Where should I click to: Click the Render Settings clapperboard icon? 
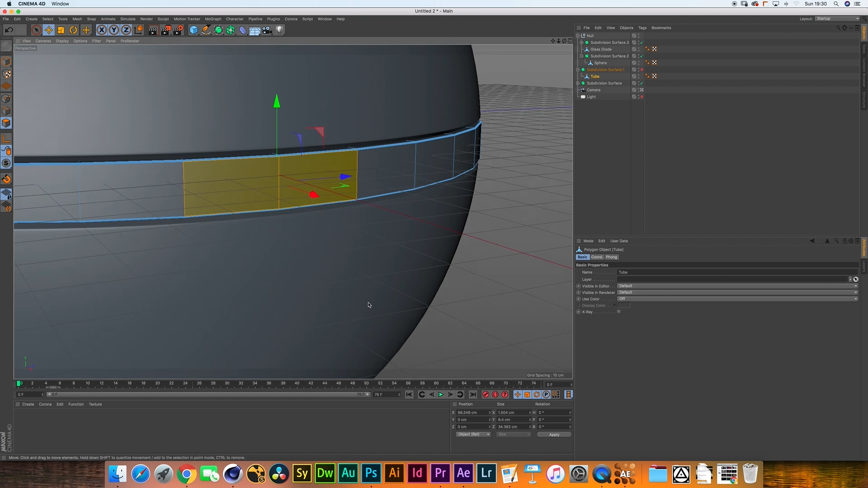pos(178,30)
